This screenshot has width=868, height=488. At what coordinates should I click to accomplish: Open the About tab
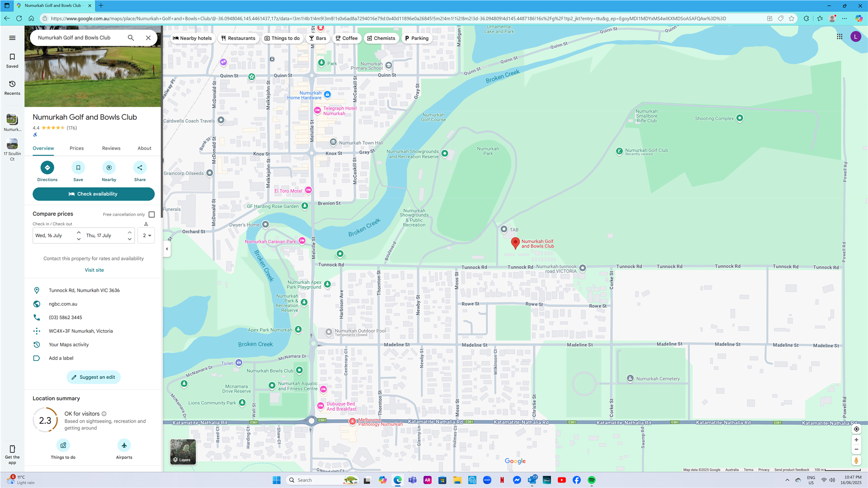click(x=144, y=148)
